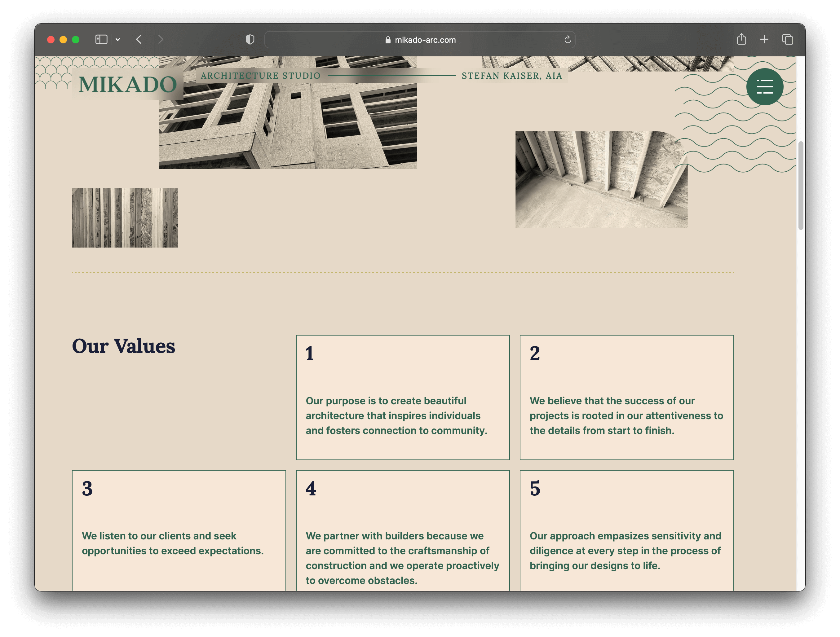Open the large building framing photo

coord(287,112)
